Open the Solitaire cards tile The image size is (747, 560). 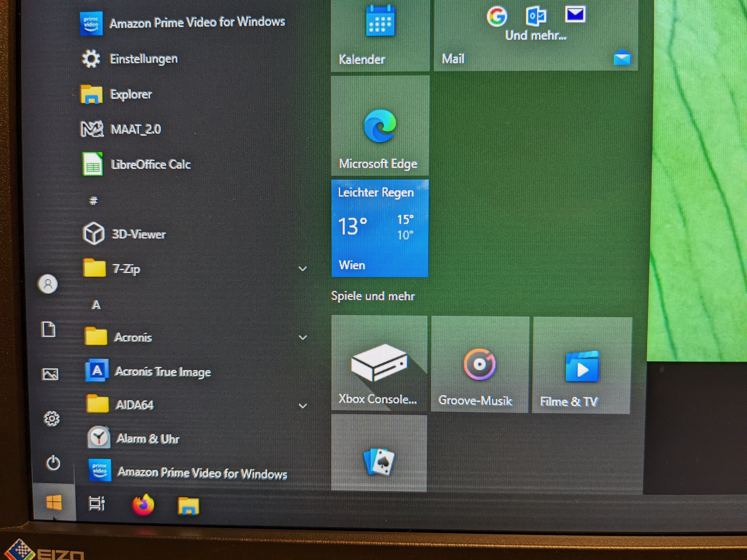(379, 453)
